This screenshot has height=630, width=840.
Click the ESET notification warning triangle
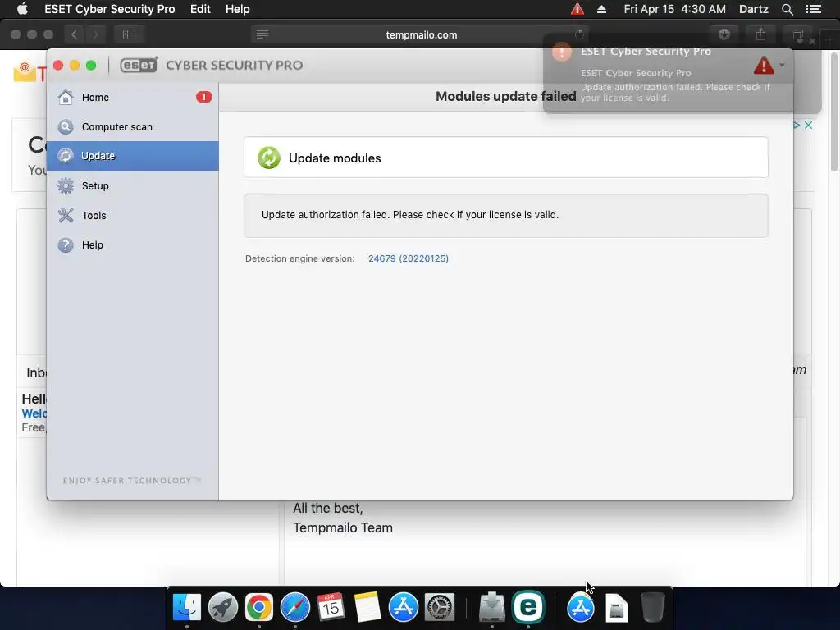pyautogui.click(x=764, y=66)
